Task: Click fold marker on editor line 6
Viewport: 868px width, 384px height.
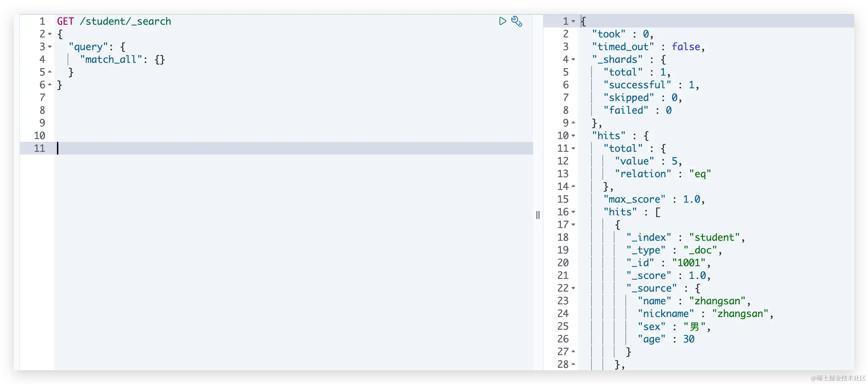Action: click(50, 85)
